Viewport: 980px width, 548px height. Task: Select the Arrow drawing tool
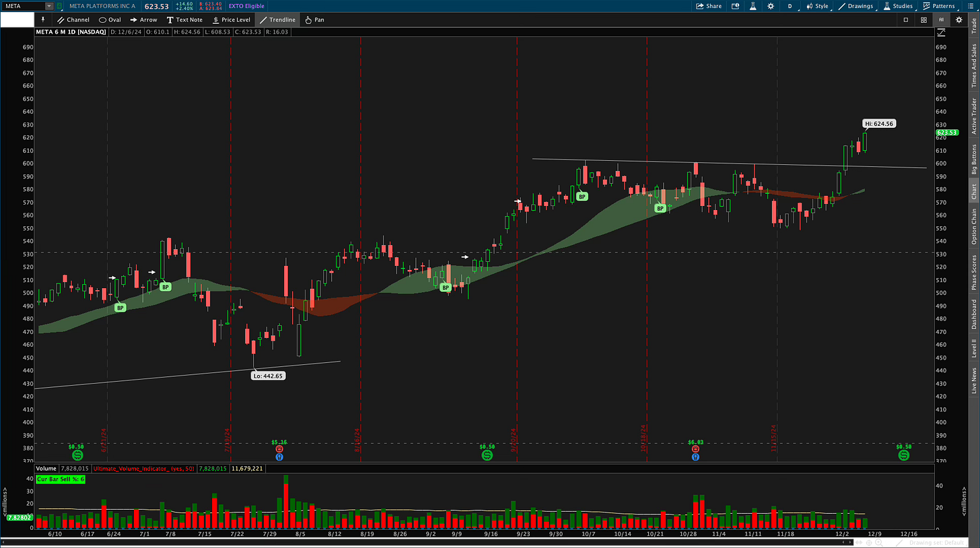click(x=143, y=20)
